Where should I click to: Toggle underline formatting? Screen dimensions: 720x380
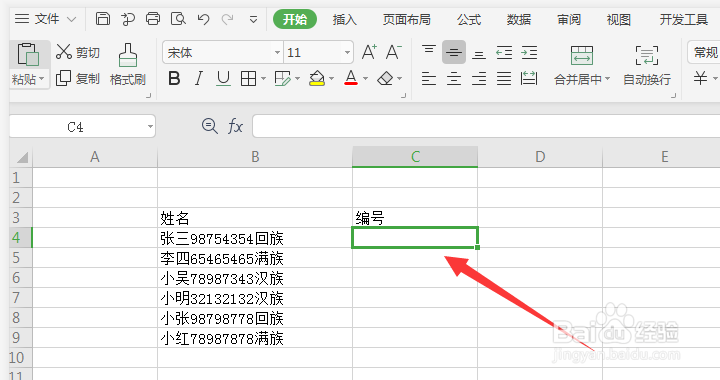[223, 78]
